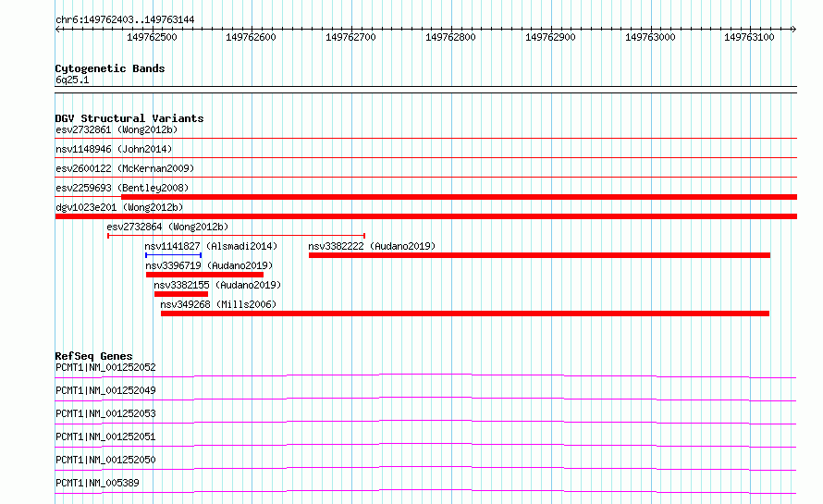The height and width of the screenshot is (504, 823).
Task: Click the 149763100 ruler position
Action: pyautogui.click(x=749, y=37)
